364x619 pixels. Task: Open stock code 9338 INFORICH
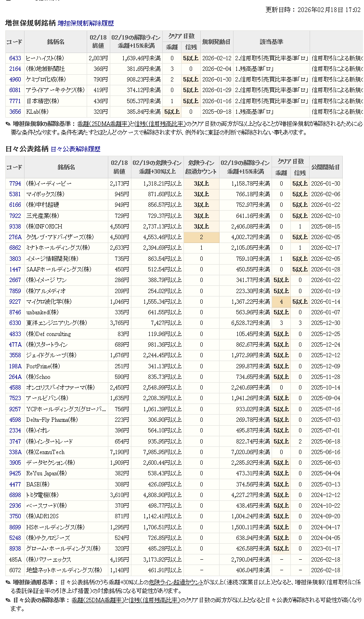click(15, 227)
